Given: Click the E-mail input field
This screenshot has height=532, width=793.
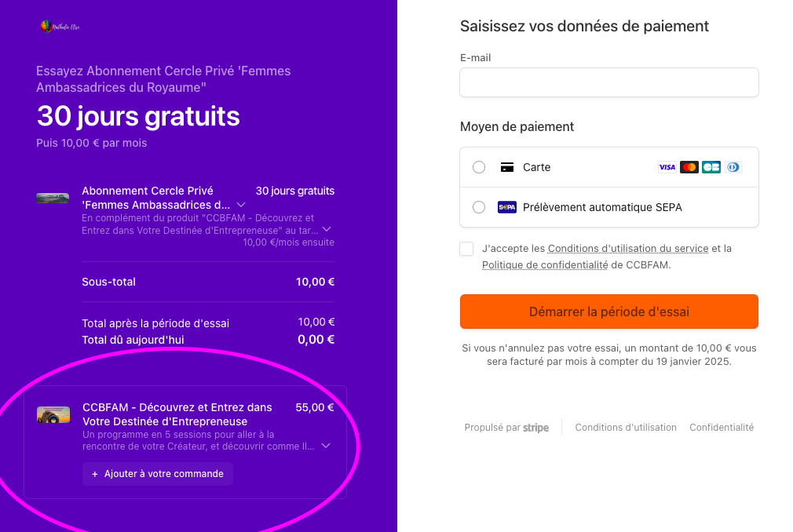Looking at the screenshot, I should pos(608,82).
